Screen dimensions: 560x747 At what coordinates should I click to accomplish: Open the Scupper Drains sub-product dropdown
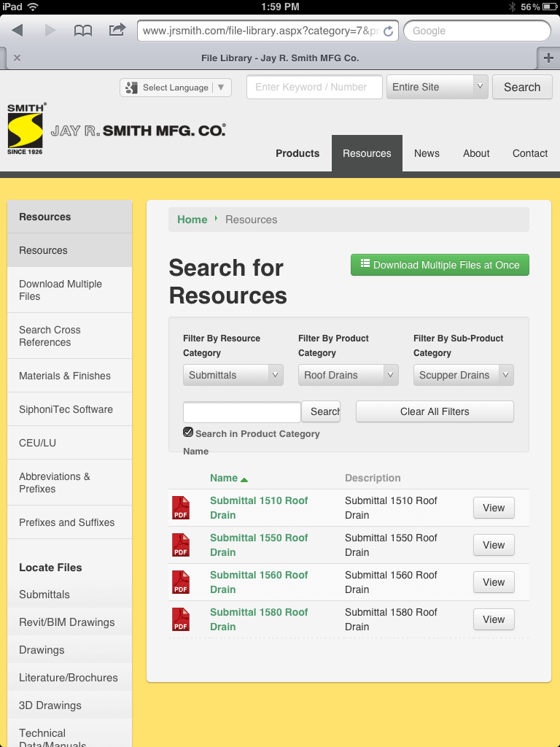(x=463, y=375)
